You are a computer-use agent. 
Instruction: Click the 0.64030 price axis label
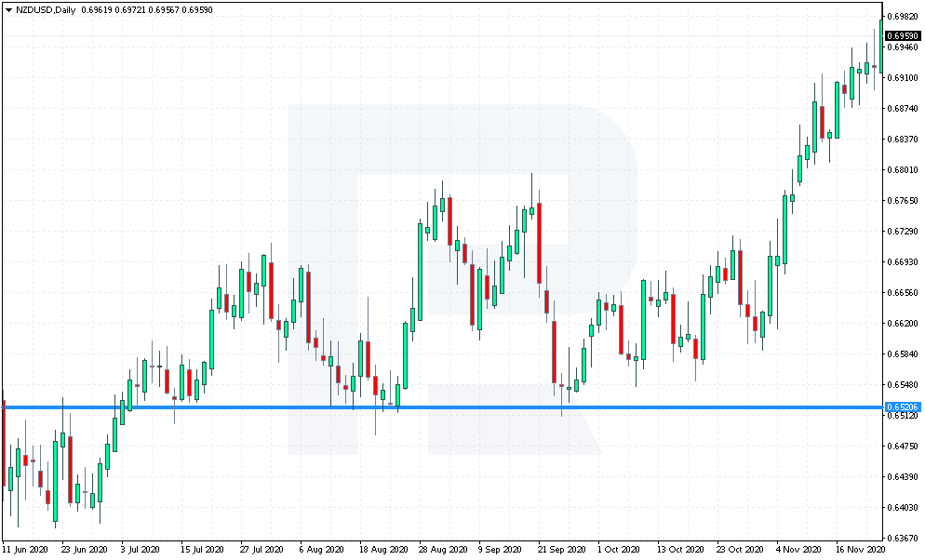click(904, 508)
